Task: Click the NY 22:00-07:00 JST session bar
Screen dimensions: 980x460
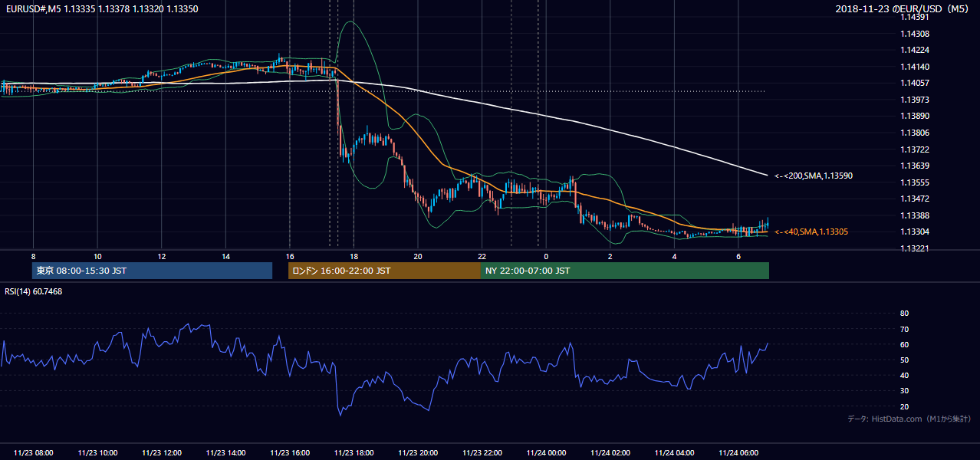Action: coord(625,271)
